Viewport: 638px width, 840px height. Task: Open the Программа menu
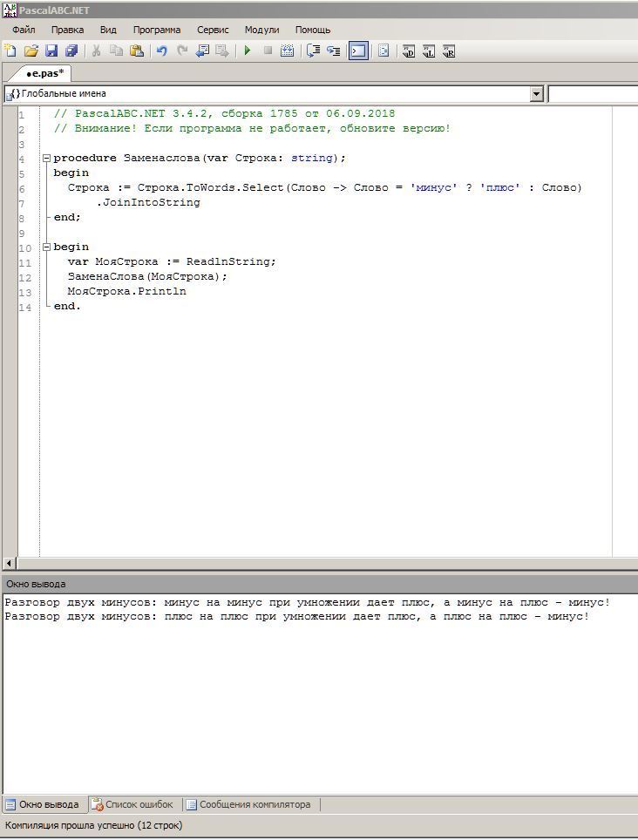point(157,30)
